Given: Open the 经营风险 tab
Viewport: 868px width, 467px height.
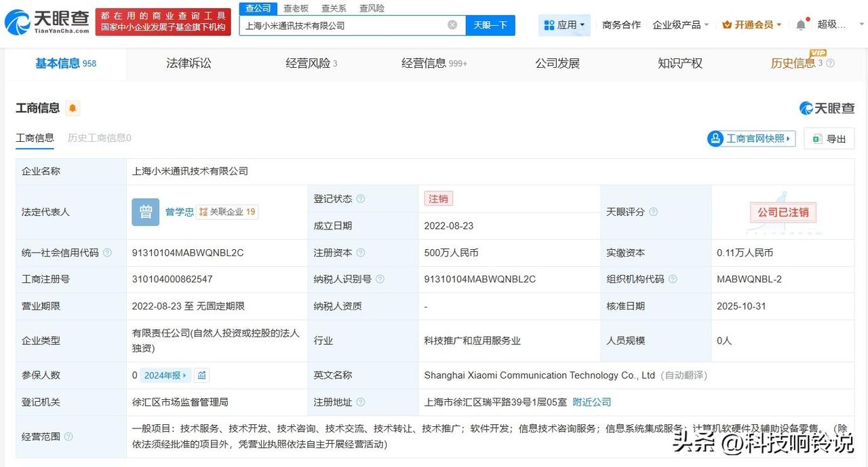Looking at the screenshot, I should click(311, 63).
